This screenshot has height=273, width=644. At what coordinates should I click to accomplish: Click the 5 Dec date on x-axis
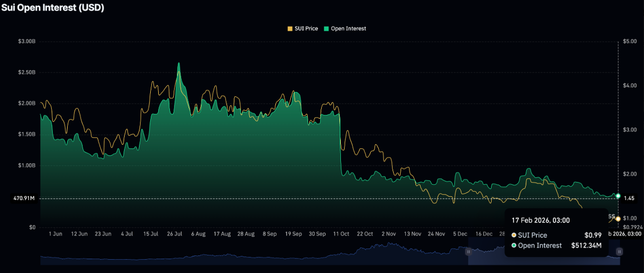coord(461,234)
